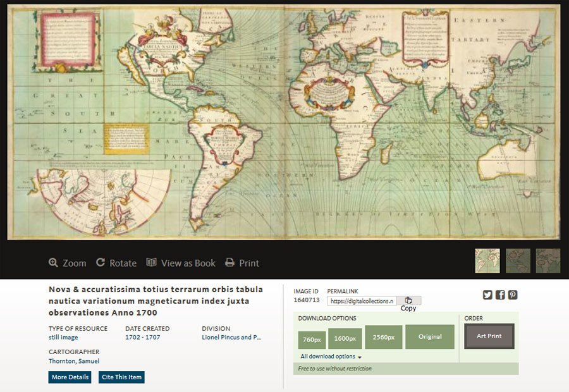569x392 pixels.
Task: Copy the permalink using the copy icon
Action: pos(408,301)
